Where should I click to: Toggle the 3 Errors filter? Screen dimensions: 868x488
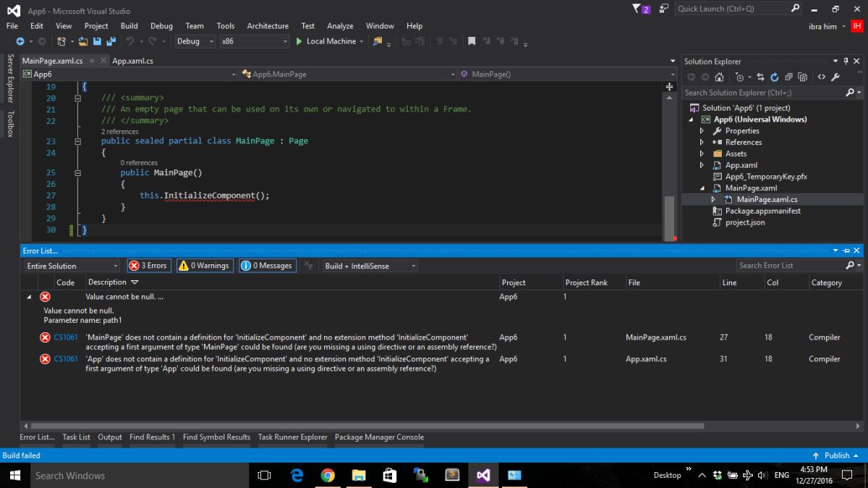coord(148,266)
